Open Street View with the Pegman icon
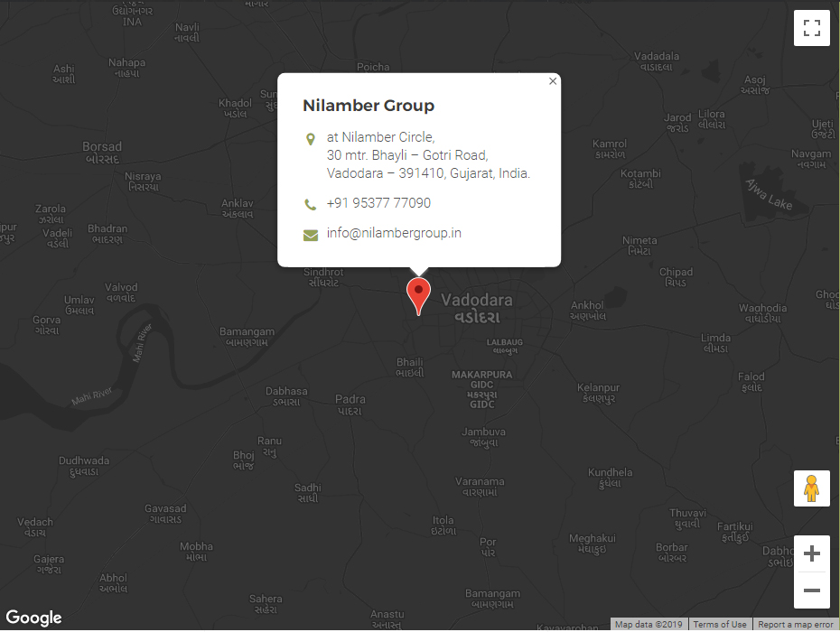The image size is (840, 632). tap(812, 488)
